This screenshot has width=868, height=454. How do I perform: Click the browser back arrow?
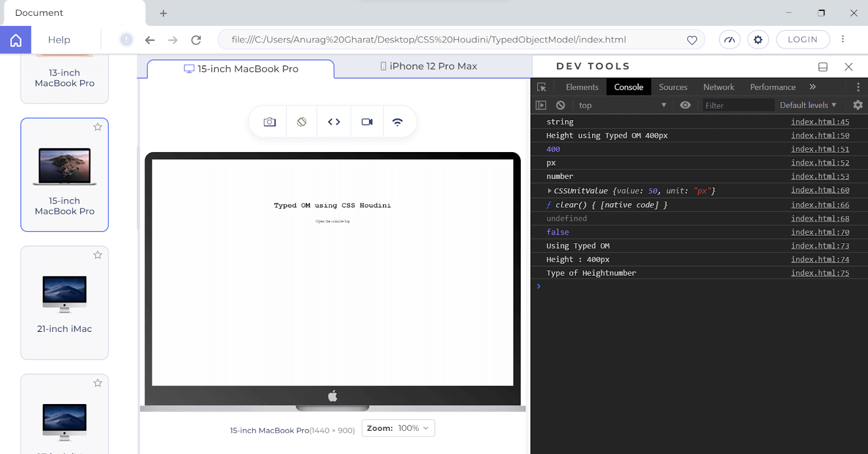coord(150,40)
